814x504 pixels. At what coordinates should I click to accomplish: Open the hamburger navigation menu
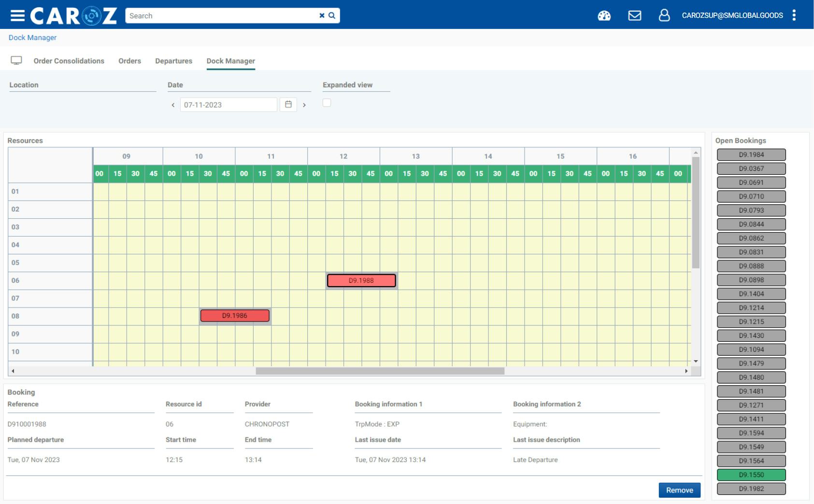tap(18, 14)
